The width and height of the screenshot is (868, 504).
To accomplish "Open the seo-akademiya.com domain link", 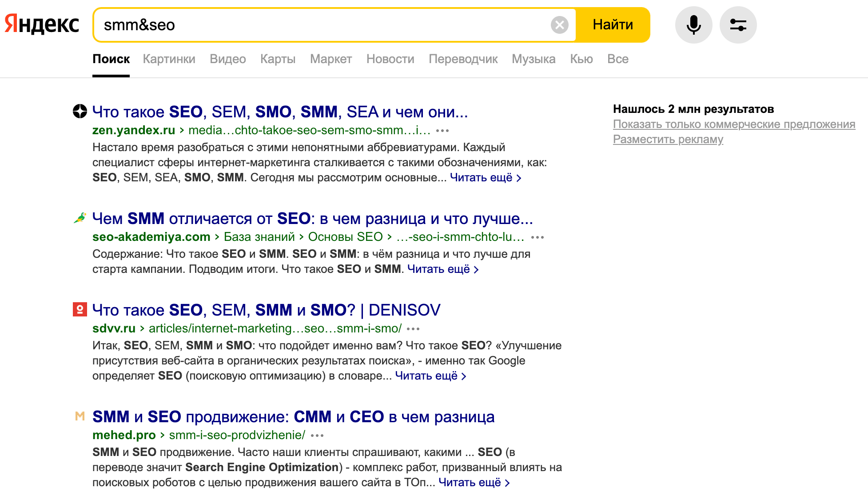I will pos(151,237).
